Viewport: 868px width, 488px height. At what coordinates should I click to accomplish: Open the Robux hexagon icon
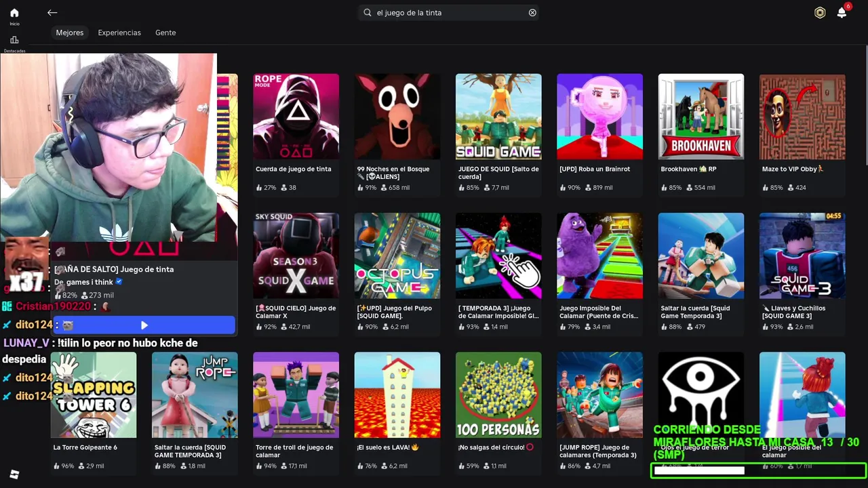820,12
